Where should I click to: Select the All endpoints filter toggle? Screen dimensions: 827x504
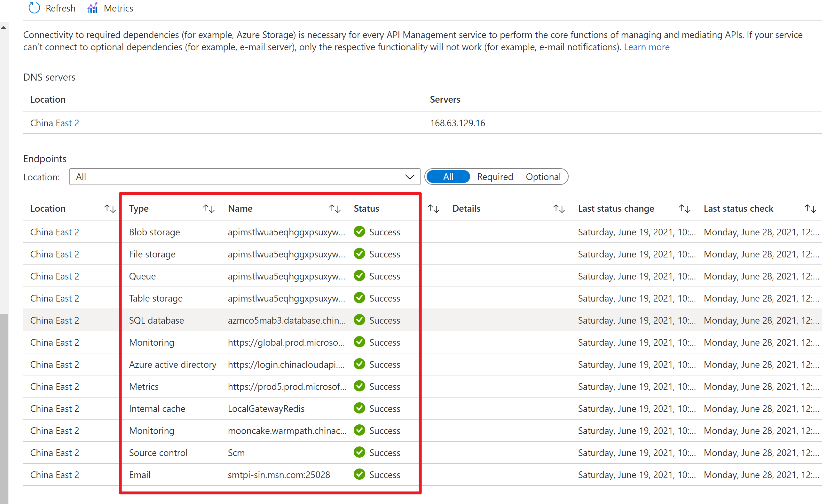coord(448,177)
